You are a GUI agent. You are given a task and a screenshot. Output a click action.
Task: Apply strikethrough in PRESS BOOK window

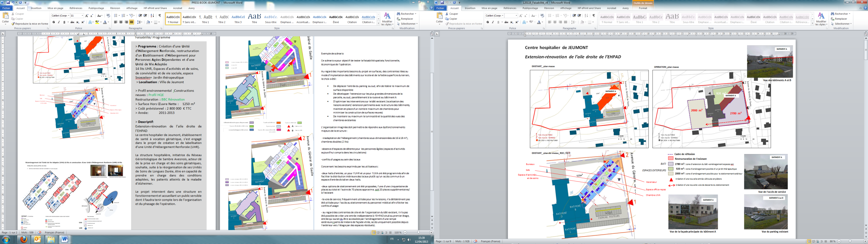[72, 22]
